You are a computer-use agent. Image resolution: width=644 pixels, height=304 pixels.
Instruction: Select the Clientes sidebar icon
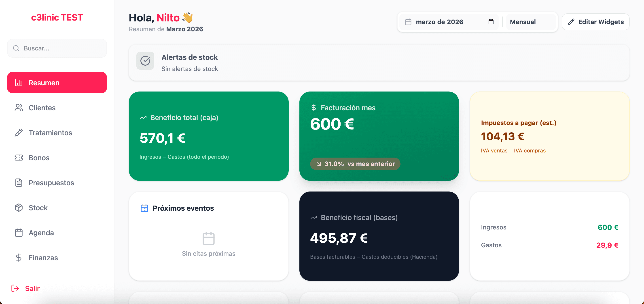click(x=19, y=108)
